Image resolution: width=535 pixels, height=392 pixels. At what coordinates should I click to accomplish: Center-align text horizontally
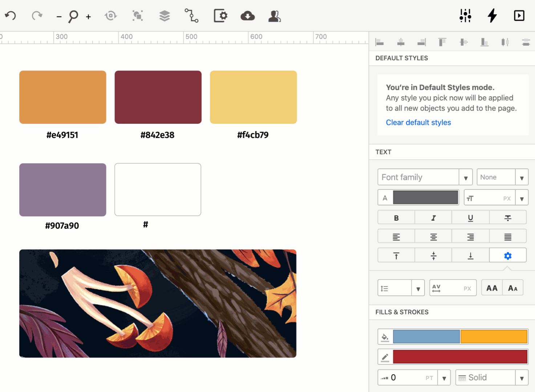[x=433, y=237]
